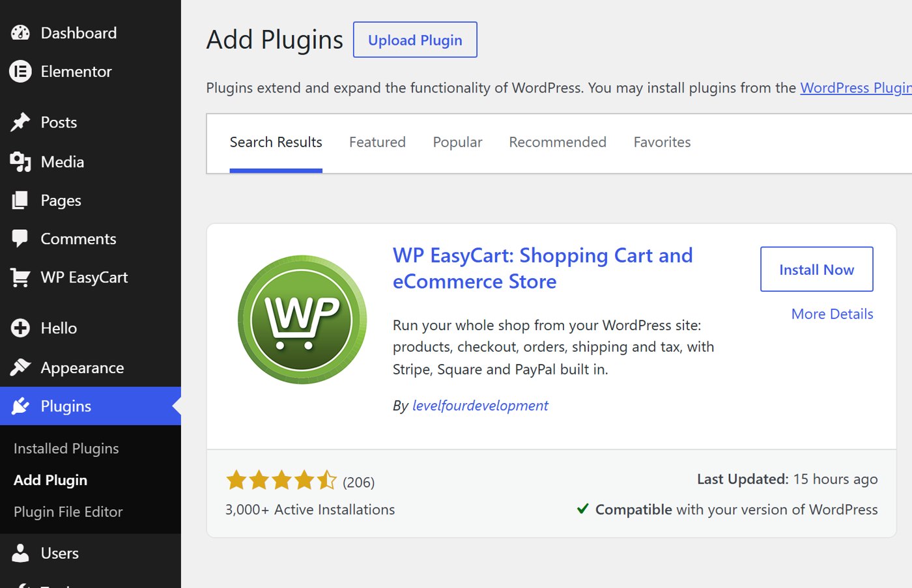The width and height of the screenshot is (912, 588).
Task: Click the Media icon in sidebar
Action: click(x=20, y=161)
